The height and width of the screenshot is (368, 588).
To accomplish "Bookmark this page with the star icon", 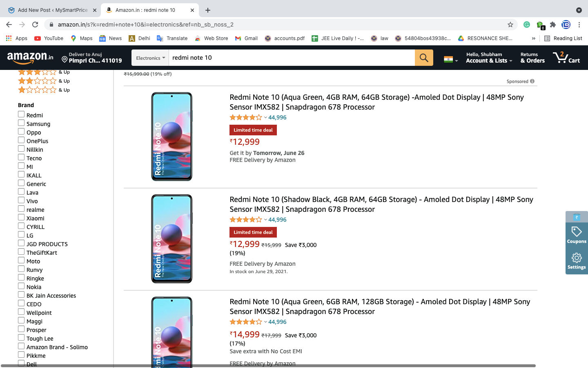I will [510, 25].
